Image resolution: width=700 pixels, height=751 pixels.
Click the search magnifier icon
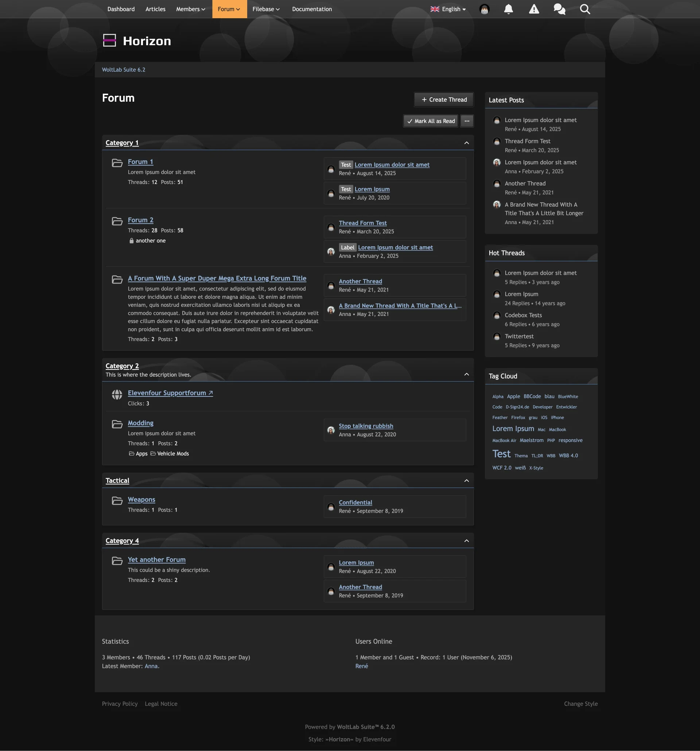click(x=585, y=9)
